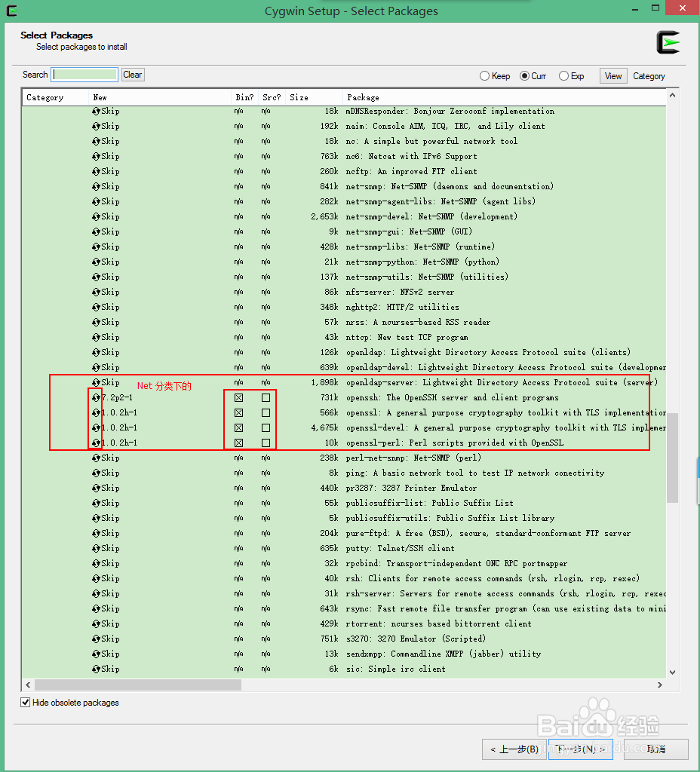Click the cycle icon for openldap-server
700x772 pixels.
click(96, 382)
